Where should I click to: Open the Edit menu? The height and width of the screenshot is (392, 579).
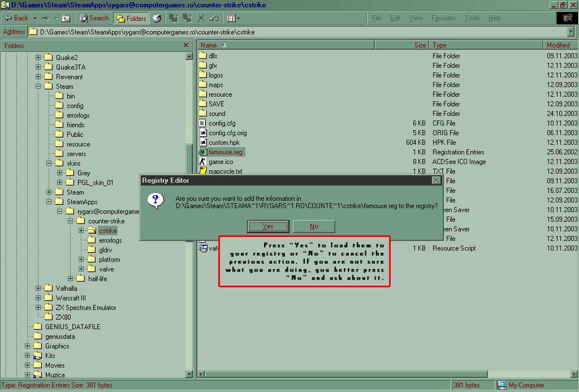tap(395, 18)
